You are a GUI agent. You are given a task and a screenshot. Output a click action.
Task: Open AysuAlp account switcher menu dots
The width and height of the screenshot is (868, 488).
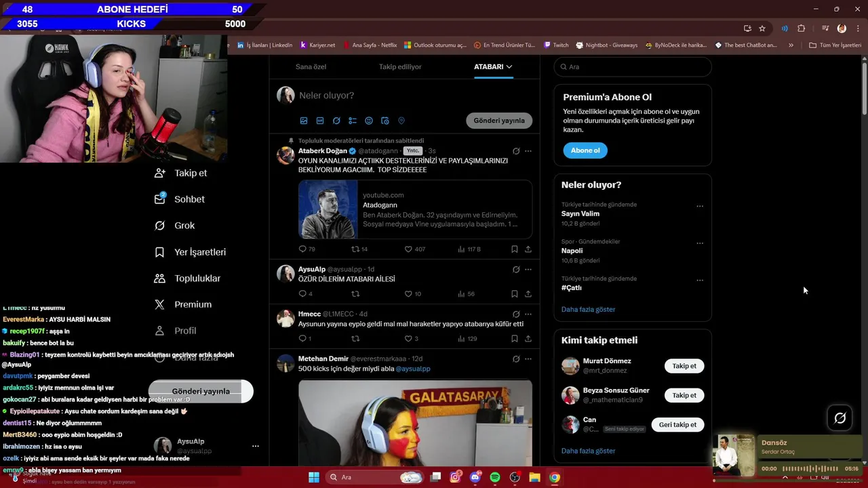coord(256,446)
